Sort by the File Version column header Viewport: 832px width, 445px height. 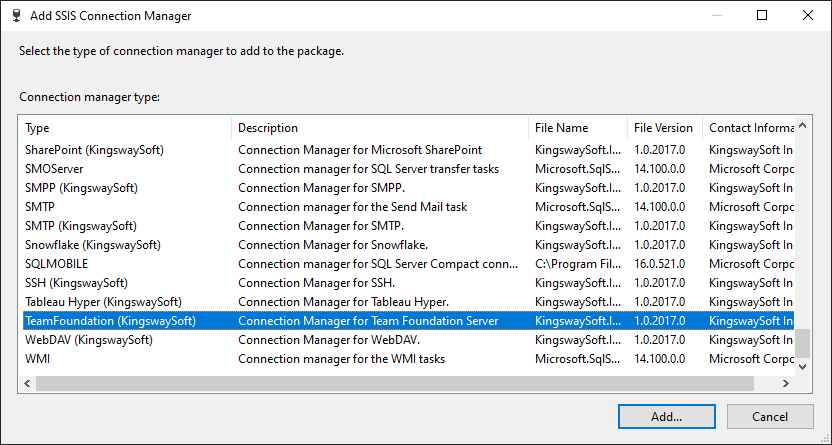(x=665, y=128)
